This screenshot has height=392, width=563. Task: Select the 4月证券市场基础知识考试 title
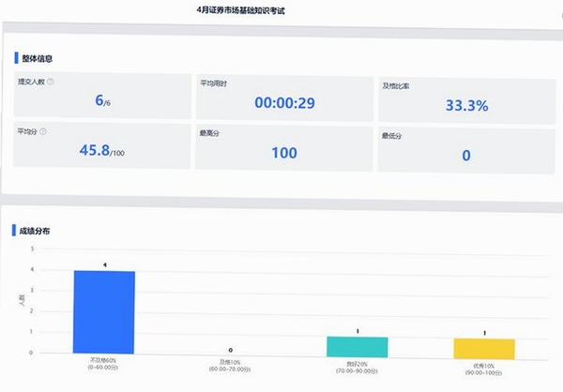[241, 10]
